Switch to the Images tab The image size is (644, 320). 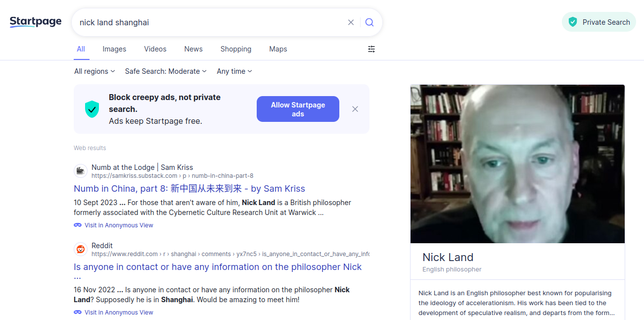point(114,49)
